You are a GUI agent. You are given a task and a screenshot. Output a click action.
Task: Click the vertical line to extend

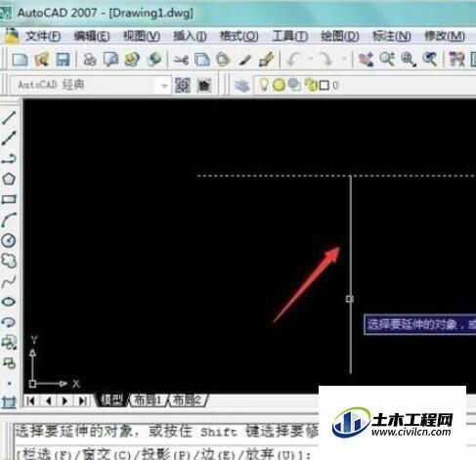coord(350,274)
